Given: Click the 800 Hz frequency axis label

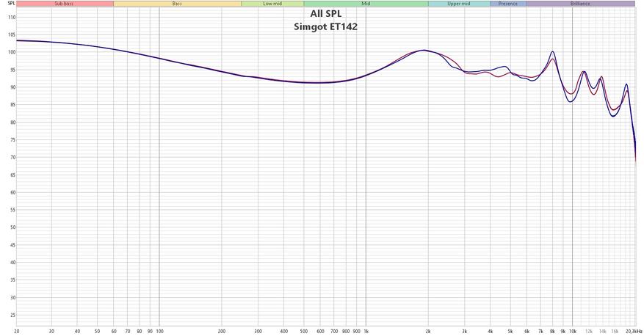Looking at the screenshot, I should [x=346, y=331].
